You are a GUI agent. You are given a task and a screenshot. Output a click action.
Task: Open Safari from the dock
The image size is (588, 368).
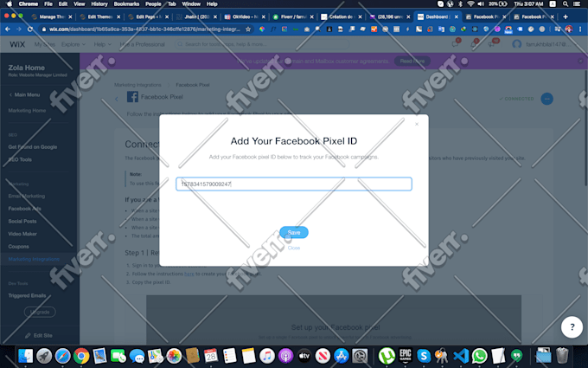point(62,356)
